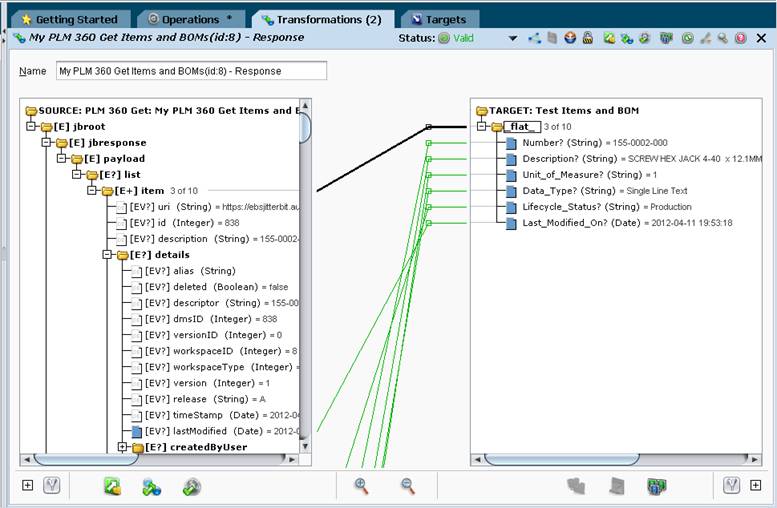Collapse the [E] jbresponse node
Viewport: 777px width, 508px height.
click(x=46, y=142)
